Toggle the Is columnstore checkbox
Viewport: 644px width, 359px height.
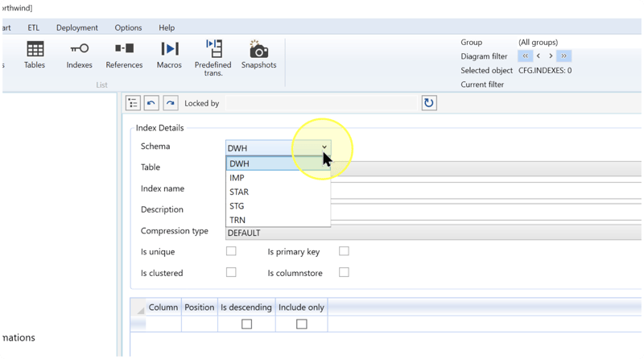point(344,272)
